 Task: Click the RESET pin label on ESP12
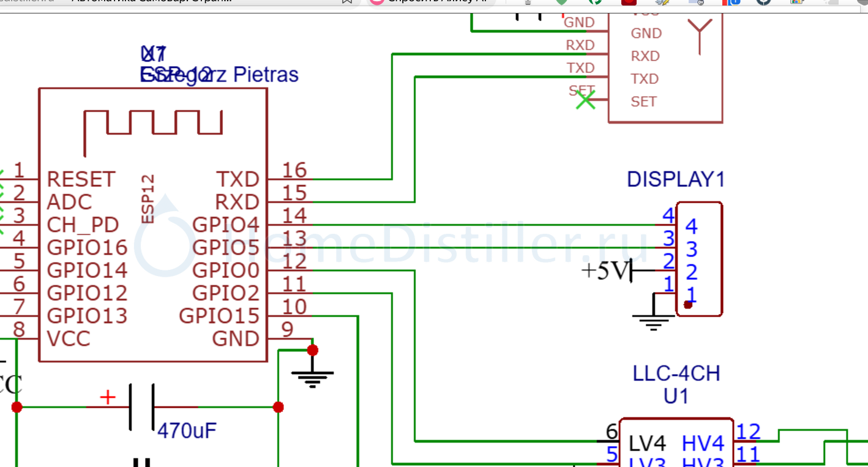(x=81, y=179)
